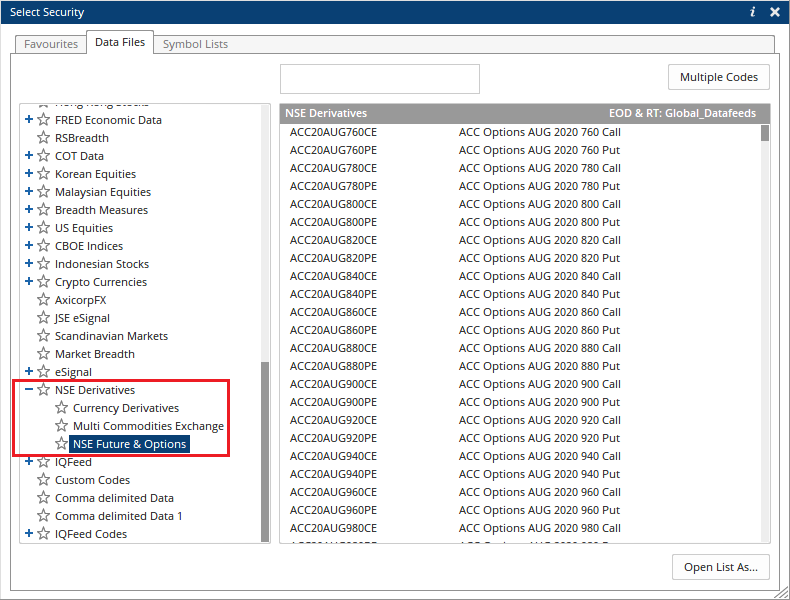Select Comma delimited Data tree item
The width and height of the screenshot is (790, 600).
[114, 498]
